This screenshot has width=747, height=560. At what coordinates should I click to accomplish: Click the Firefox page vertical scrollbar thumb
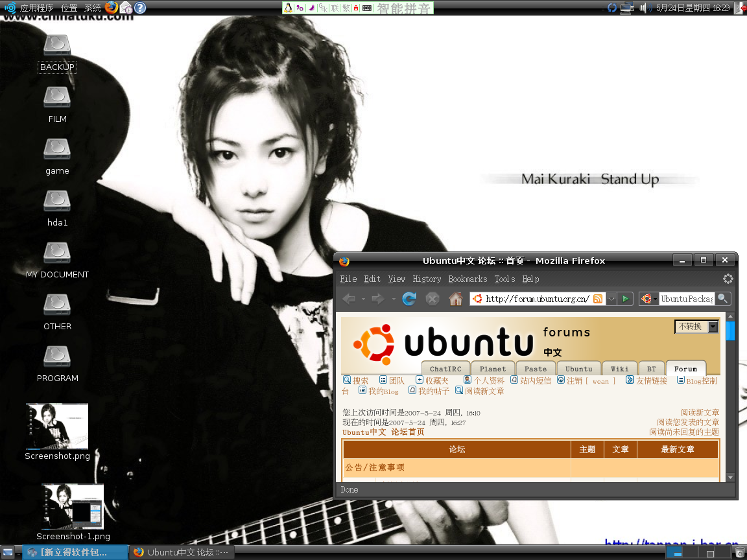pos(730,331)
